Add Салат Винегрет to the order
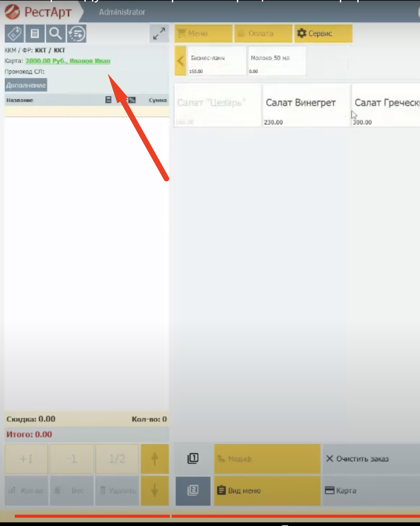Screen dimensions: 420x526 pos(306,105)
